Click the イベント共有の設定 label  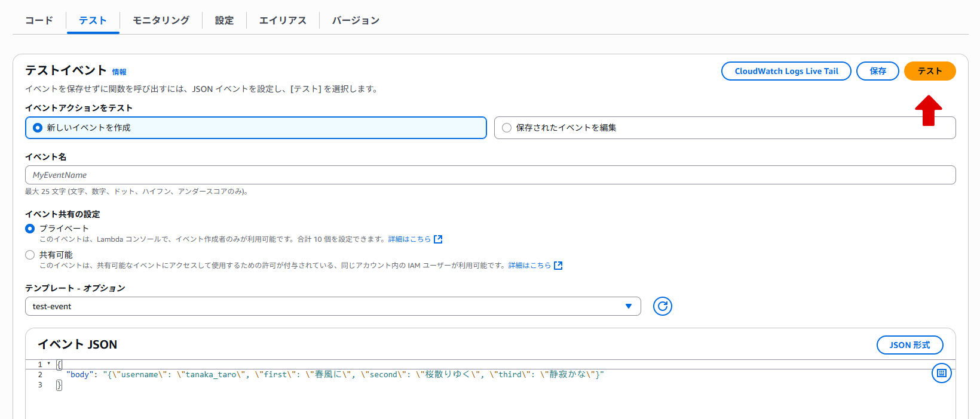pyautogui.click(x=63, y=214)
